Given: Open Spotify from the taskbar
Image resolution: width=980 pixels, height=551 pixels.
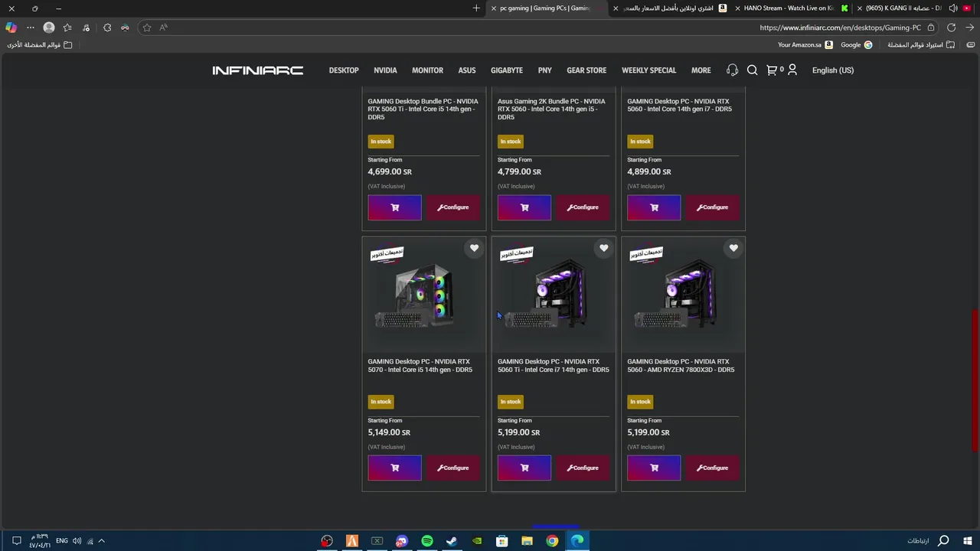Looking at the screenshot, I should click(x=427, y=541).
